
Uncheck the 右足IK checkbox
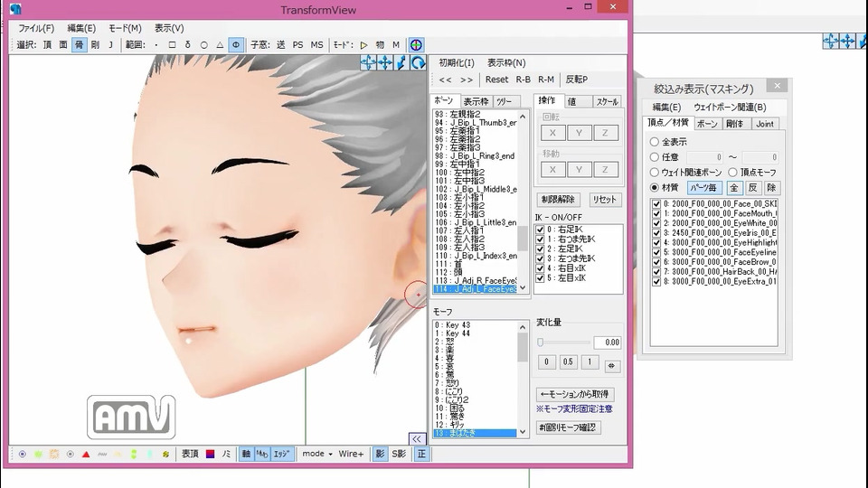(x=540, y=230)
